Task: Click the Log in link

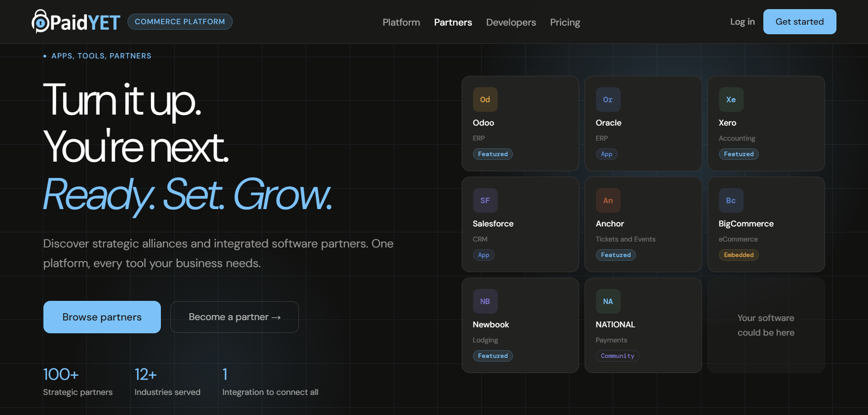Action: click(x=742, y=21)
